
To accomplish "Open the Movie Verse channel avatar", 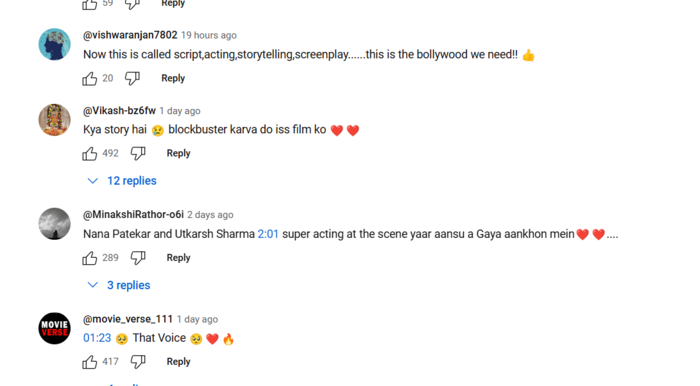I will tap(54, 328).
